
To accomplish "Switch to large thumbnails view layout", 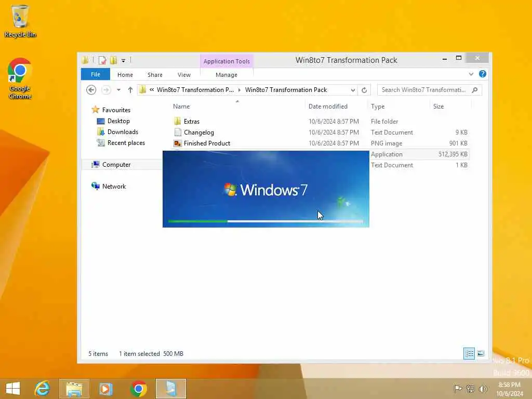I will pos(481,353).
